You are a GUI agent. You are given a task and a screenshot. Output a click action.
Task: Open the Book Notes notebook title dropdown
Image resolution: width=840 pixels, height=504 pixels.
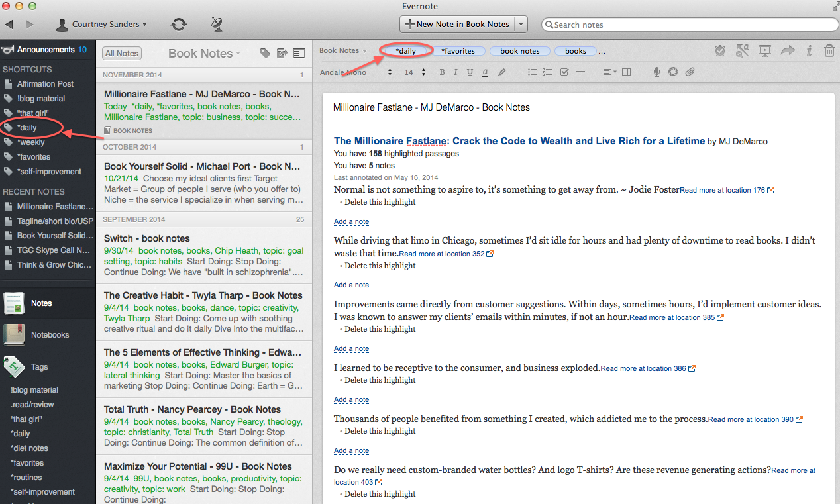coord(205,54)
